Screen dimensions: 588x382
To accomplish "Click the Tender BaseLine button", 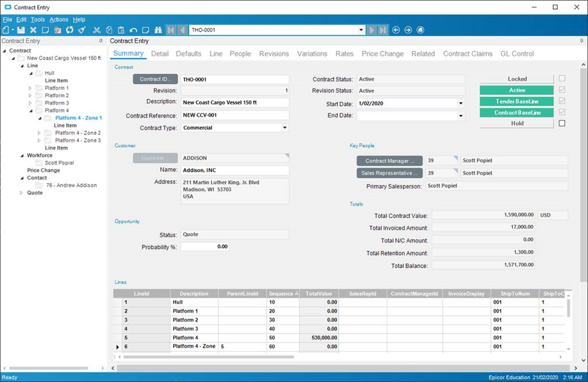I will coord(517,101).
